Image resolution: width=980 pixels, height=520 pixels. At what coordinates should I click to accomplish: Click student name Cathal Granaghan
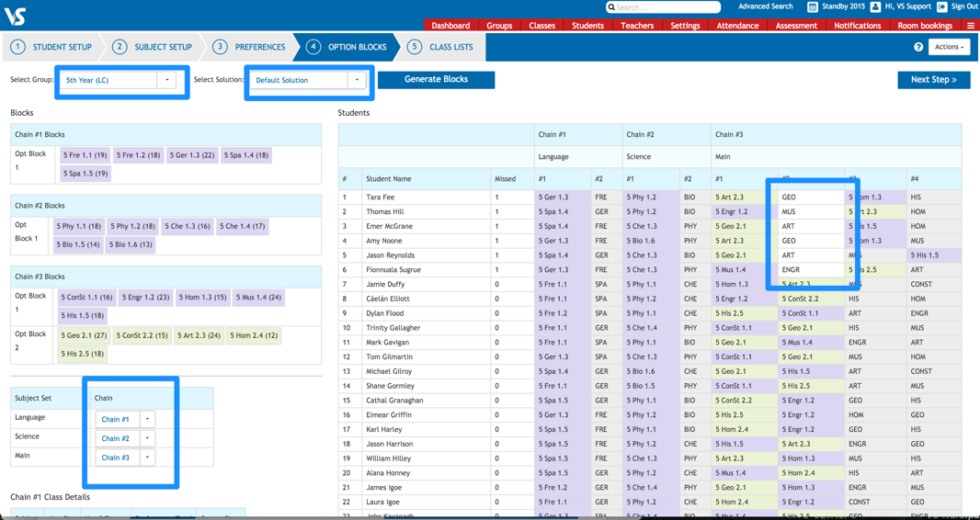pos(395,401)
